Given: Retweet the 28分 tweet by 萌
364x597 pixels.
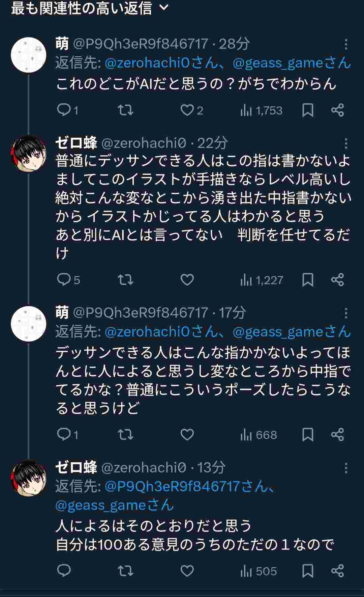Looking at the screenshot, I should click(125, 110).
